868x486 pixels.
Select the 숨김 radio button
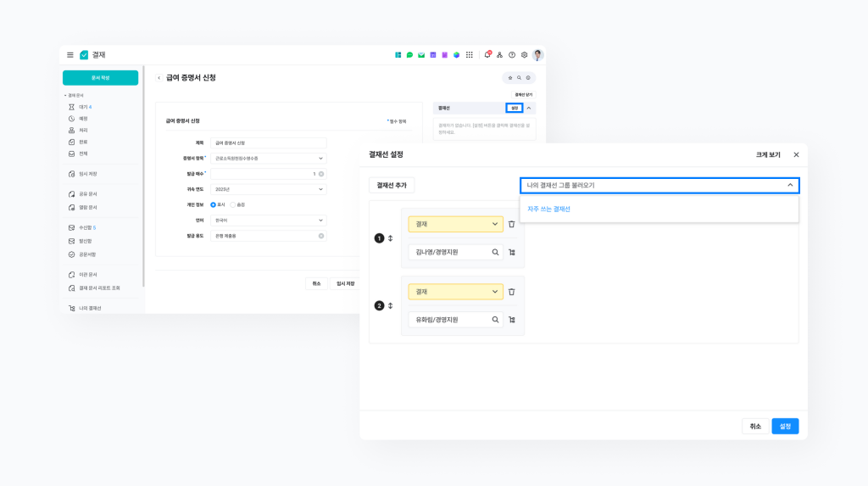click(233, 204)
